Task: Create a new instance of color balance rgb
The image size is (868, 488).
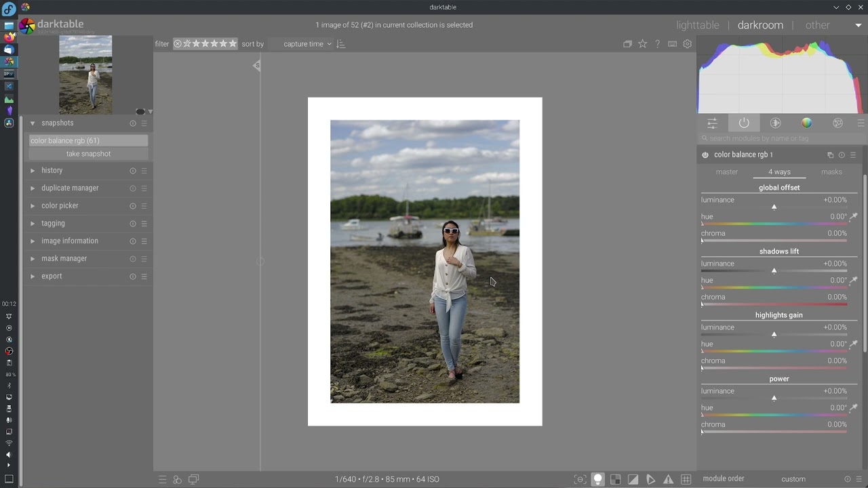Action: tap(830, 155)
